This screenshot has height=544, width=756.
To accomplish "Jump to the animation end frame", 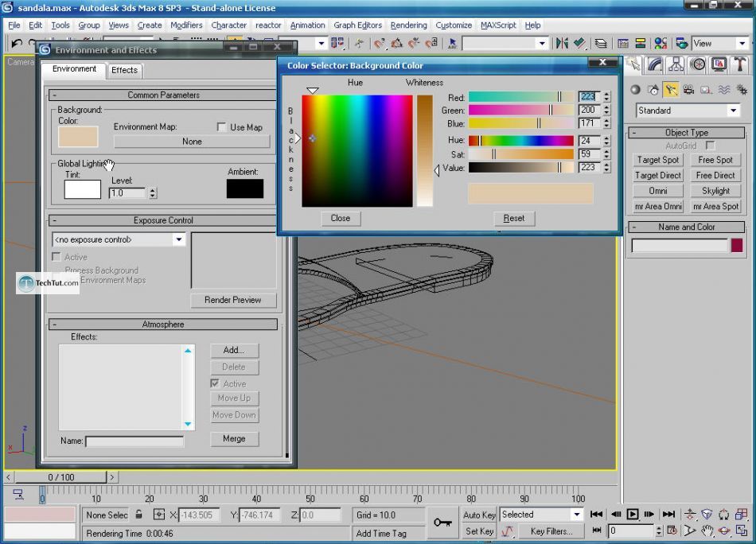I will point(668,514).
